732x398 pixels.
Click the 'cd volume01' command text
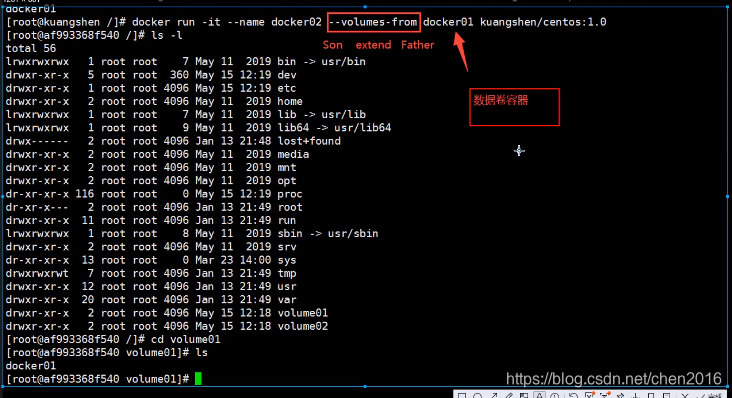(x=185, y=340)
